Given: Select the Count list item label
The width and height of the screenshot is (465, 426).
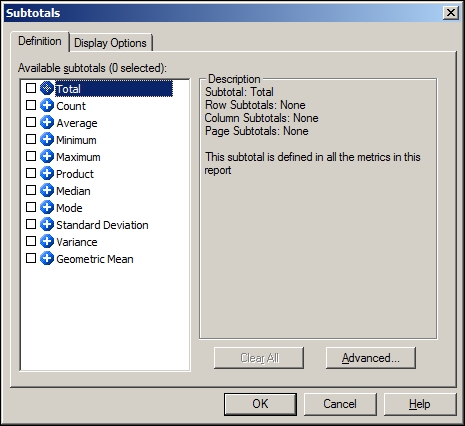Looking at the screenshot, I should [71, 106].
